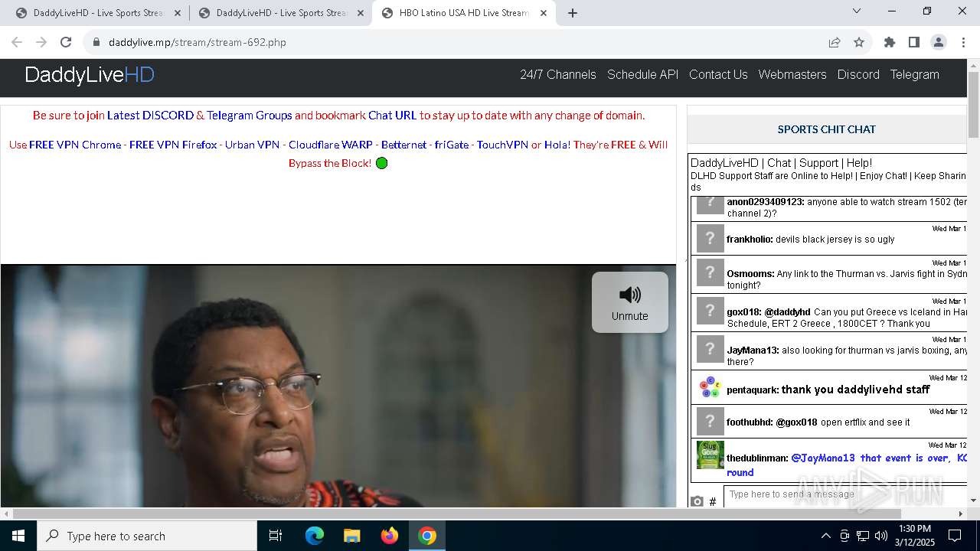Click the Windows taskbar search box
Viewport: 980px width, 551px height.
pos(147,536)
